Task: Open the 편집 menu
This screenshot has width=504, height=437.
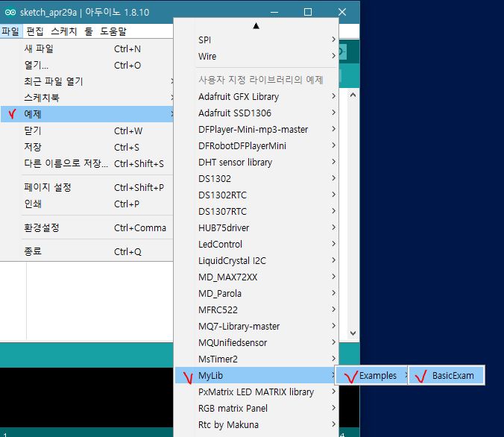Action: (35, 31)
